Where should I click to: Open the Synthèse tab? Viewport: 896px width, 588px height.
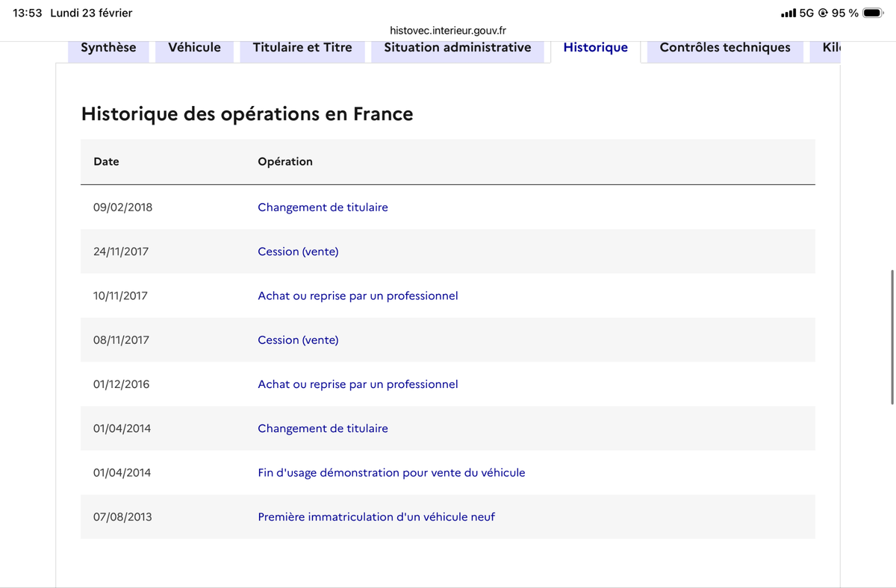tap(108, 48)
